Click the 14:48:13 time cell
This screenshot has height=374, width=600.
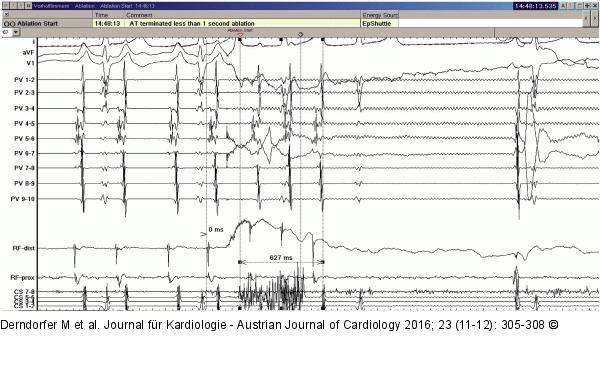coord(108,23)
